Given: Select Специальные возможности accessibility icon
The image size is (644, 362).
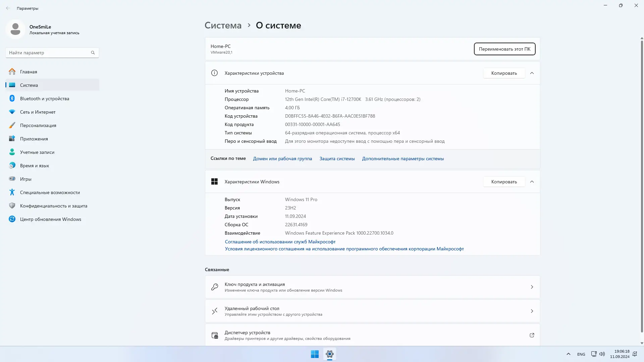Looking at the screenshot, I should coord(12,192).
